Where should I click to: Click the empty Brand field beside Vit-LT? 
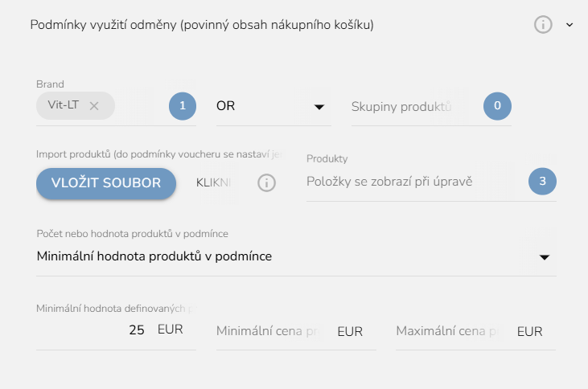pyautogui.click(x=141, y=106)
